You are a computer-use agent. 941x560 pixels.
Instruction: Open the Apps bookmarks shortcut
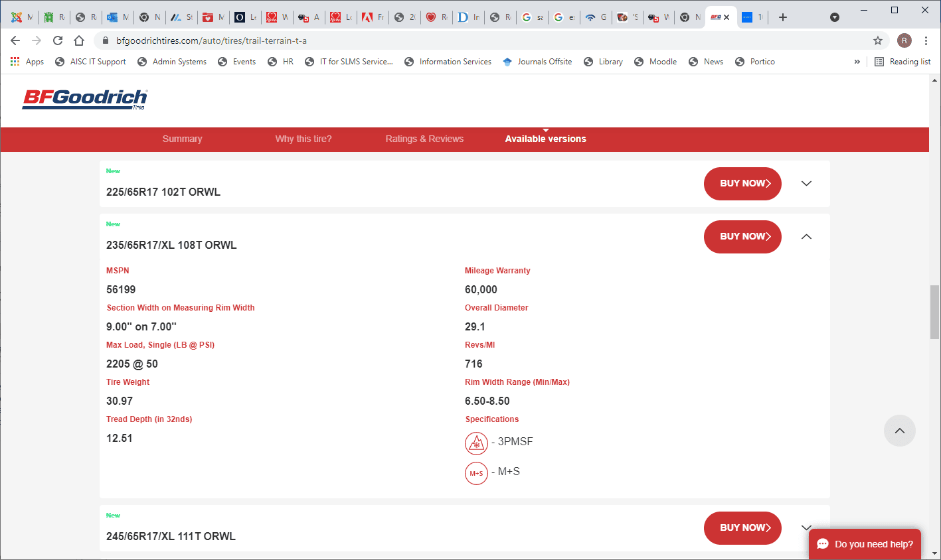pyautogui.click(x=27, y=62)
